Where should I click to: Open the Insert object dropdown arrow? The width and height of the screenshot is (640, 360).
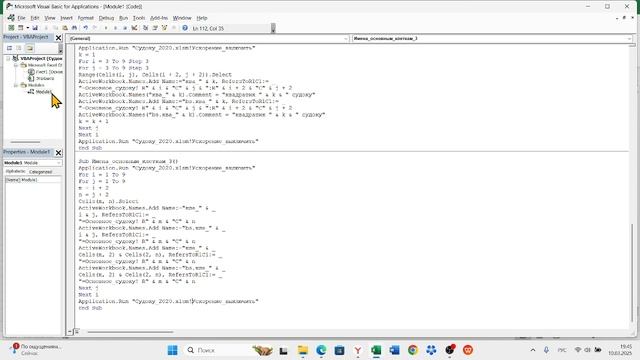27,28
